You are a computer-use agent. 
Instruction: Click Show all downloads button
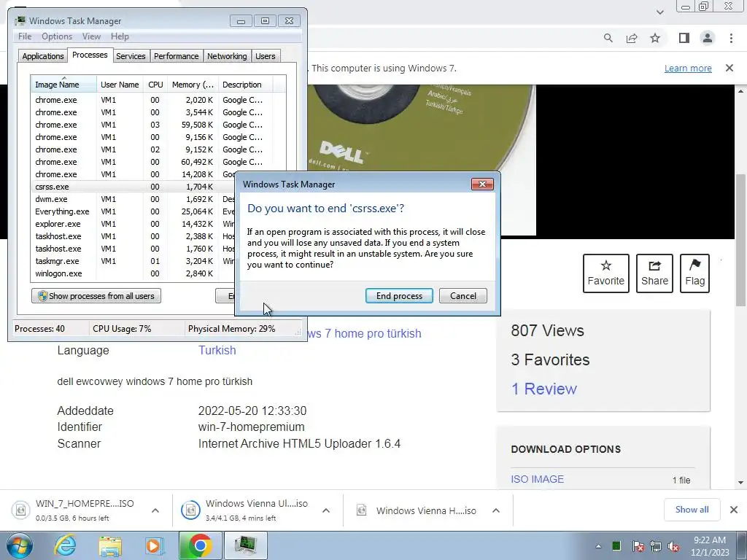[x=692, y=510]
